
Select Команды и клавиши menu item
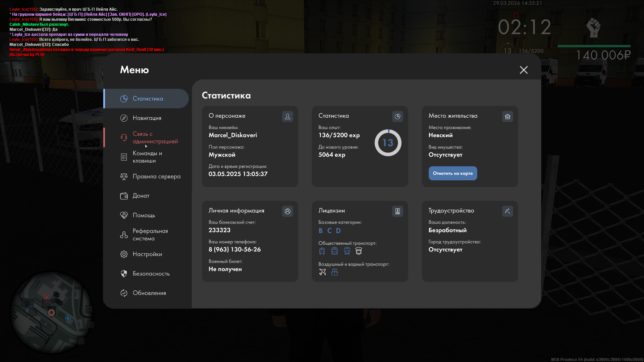click(x=147, y=157)
